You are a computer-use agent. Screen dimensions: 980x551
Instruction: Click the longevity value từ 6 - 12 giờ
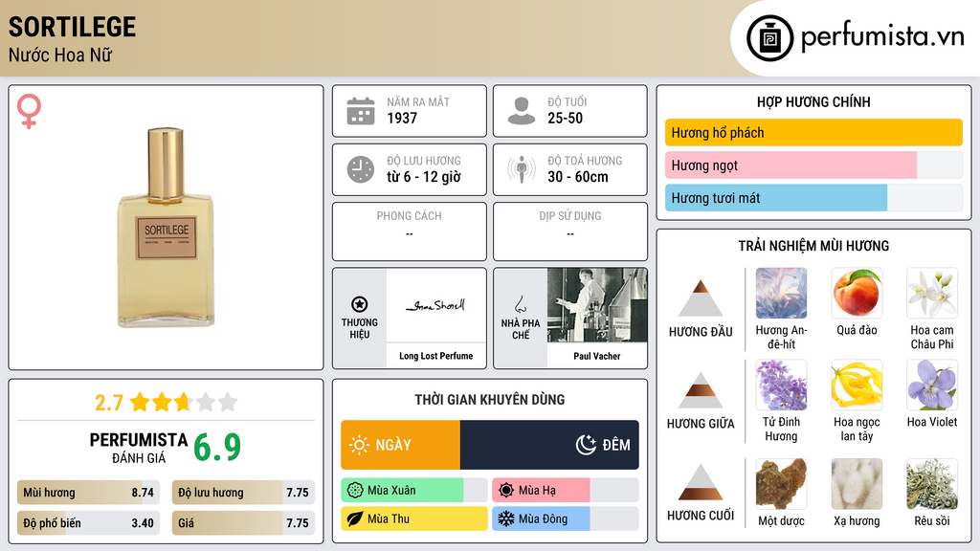coord(424,177)
